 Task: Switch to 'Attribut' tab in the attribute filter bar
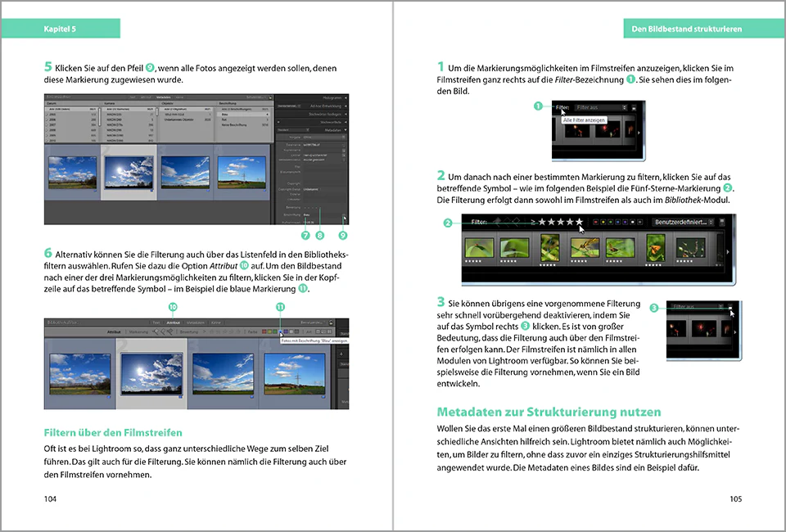[x=173, y=322]
